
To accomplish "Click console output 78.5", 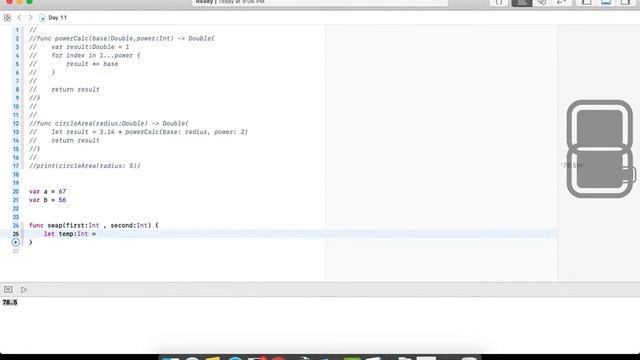I will coord(10,302).
